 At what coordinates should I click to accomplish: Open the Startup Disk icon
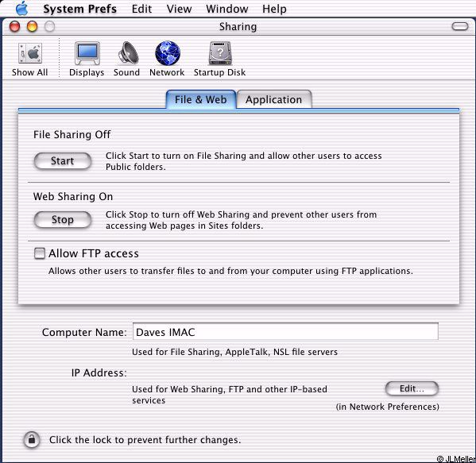(220, 53)
